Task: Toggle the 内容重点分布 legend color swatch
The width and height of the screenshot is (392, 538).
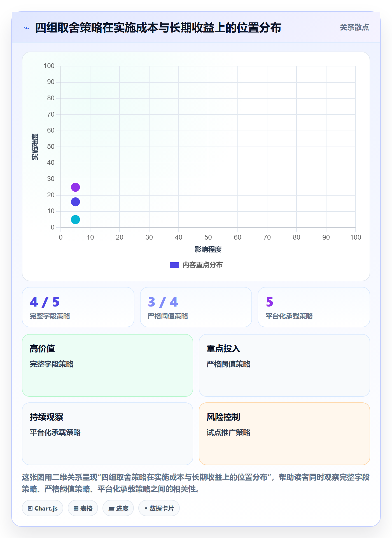Action: click(x=174, y=265)
